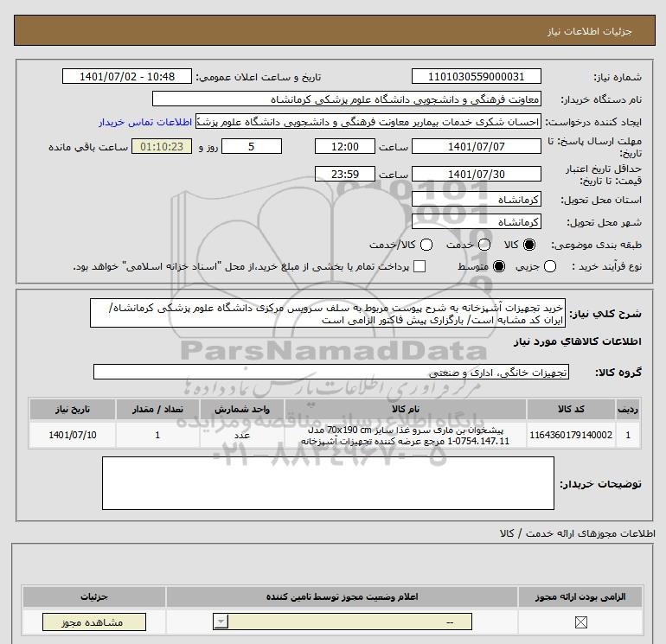This screenshot has width=666, height=644.
Task: Click the جزئیات column header
Action: [x=94, y=596]
